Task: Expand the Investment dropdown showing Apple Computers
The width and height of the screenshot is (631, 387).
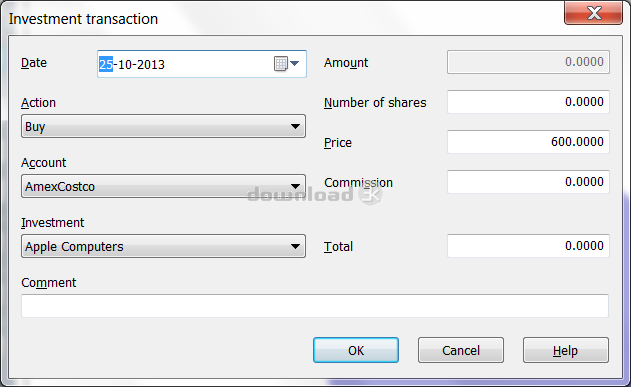Action: coord(163,246)
